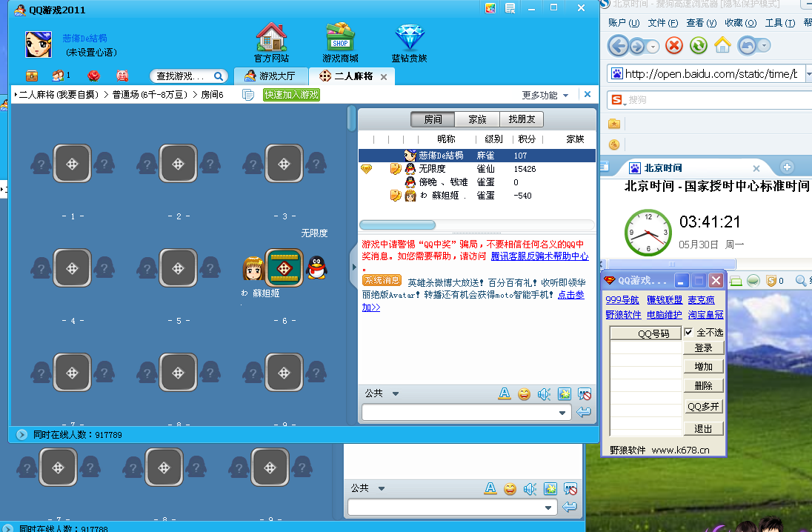Expand the 更多功能 dropdown
Screen dimensions: 812x532
click(x=545, y=96)
